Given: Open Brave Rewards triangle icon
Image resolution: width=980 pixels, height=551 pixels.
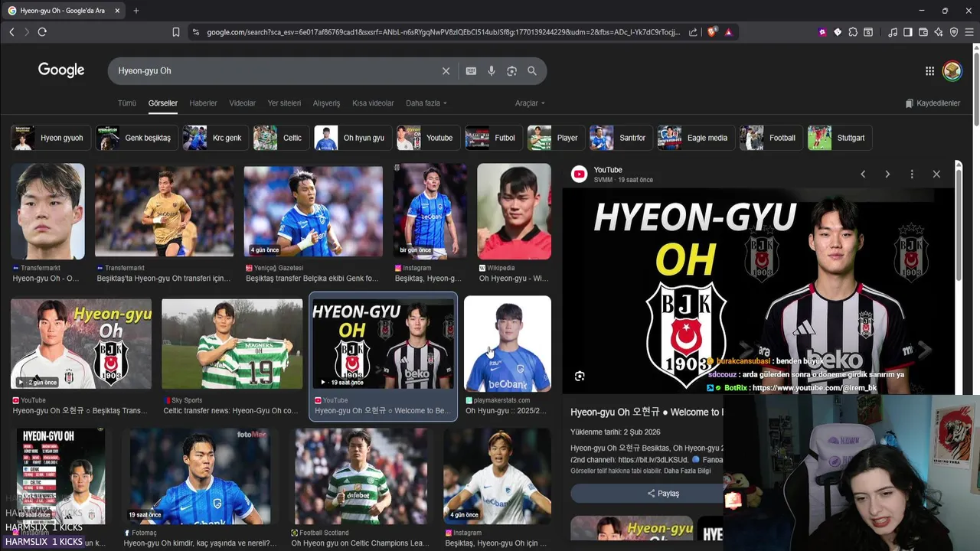Looking at the screenshot, I should coord(728,32).
